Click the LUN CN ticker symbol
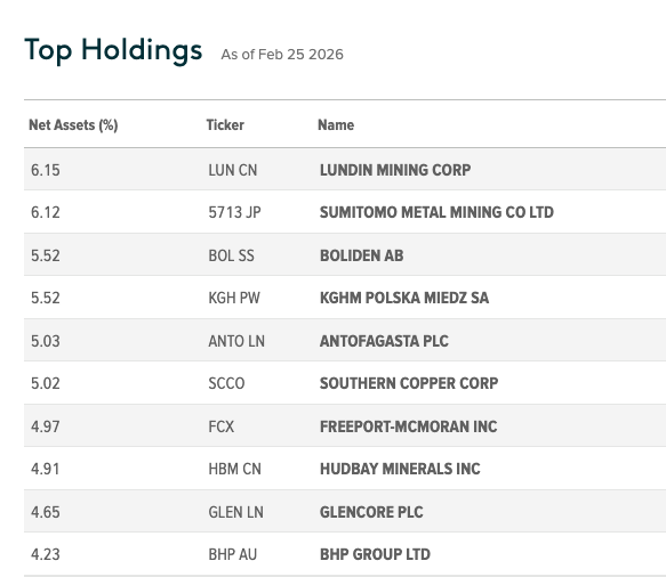 point(232,170)
